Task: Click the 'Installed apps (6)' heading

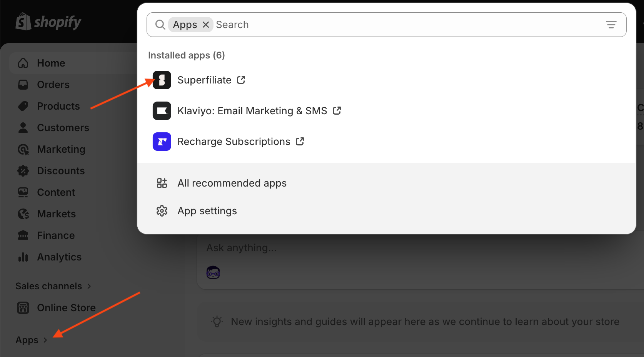Action: [x=186, y=55]
